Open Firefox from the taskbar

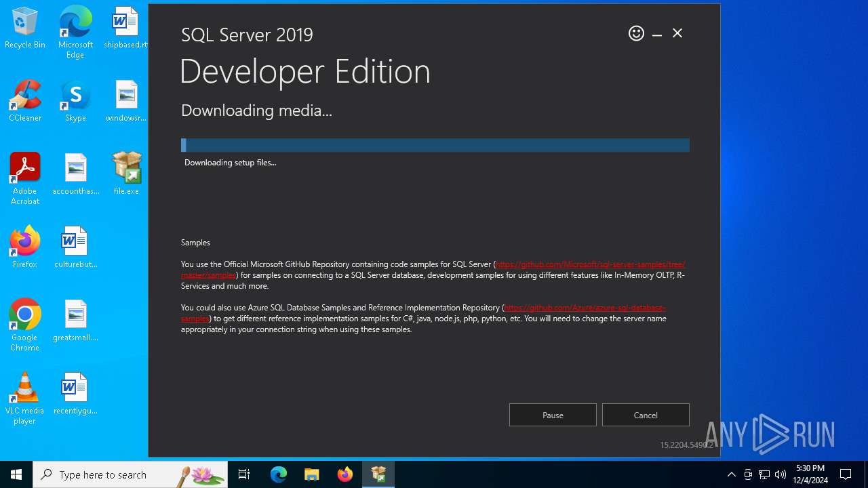point(345,474)
